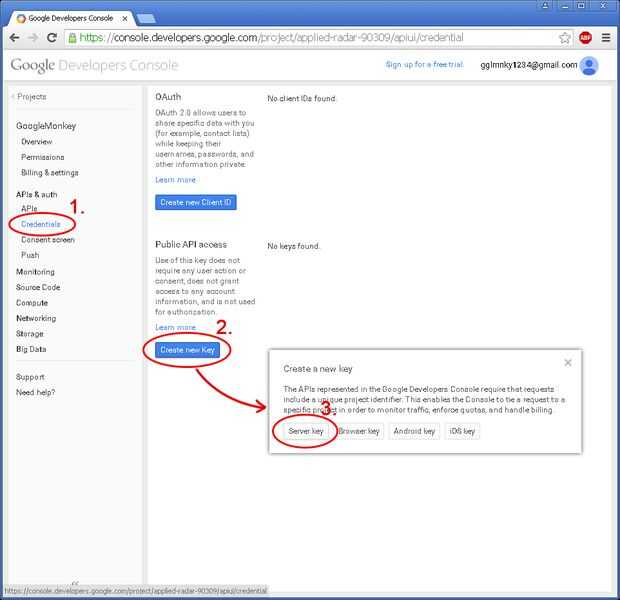The image size is (620, 600).
Task: Expand the Networking section
Action: click(36, 318)
